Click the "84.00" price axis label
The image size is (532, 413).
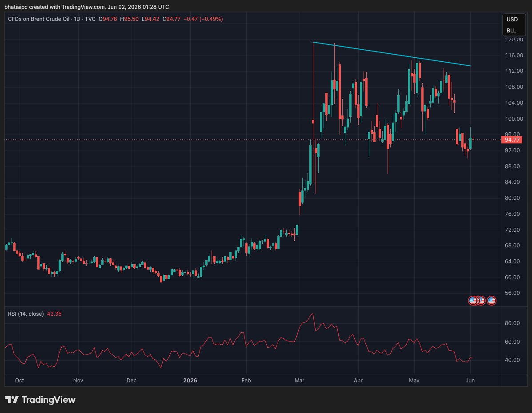pyautogui.click(x=512, y=182)
